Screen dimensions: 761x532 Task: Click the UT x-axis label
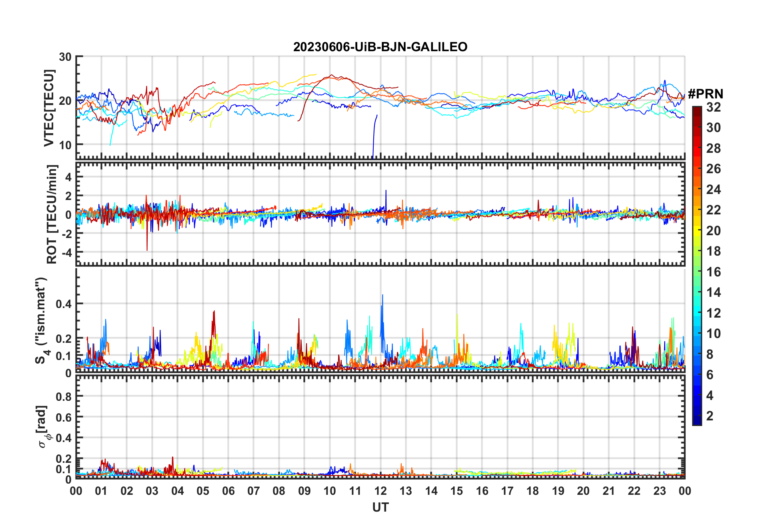tap(380, 508)
